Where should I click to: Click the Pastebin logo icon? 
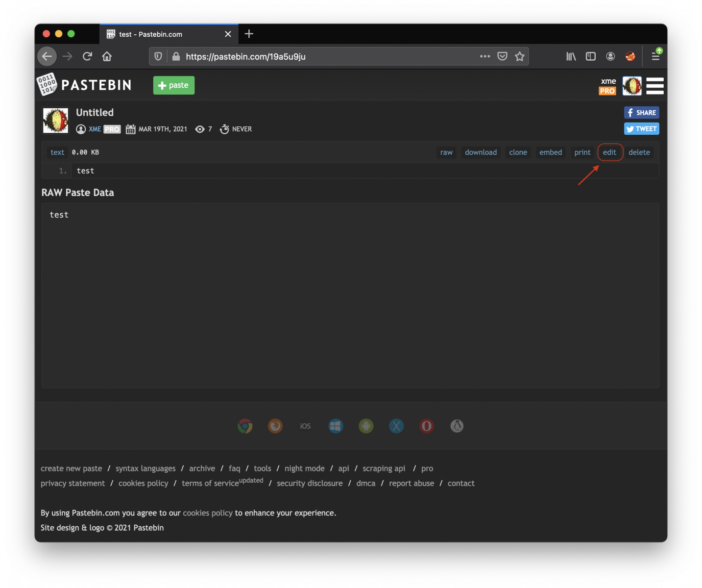[x=47, y=85]
